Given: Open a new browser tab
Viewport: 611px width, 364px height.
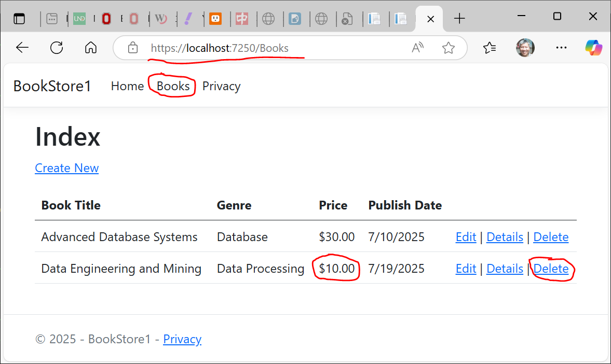Looking at the screenshot, I should point(459,18).
